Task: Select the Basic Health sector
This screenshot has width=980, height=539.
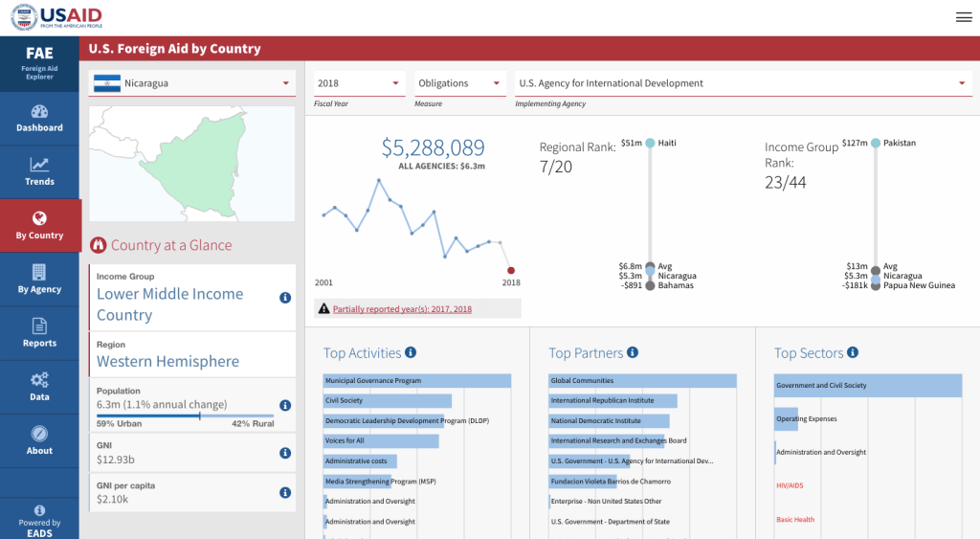Action: click(x=795, y=520)
